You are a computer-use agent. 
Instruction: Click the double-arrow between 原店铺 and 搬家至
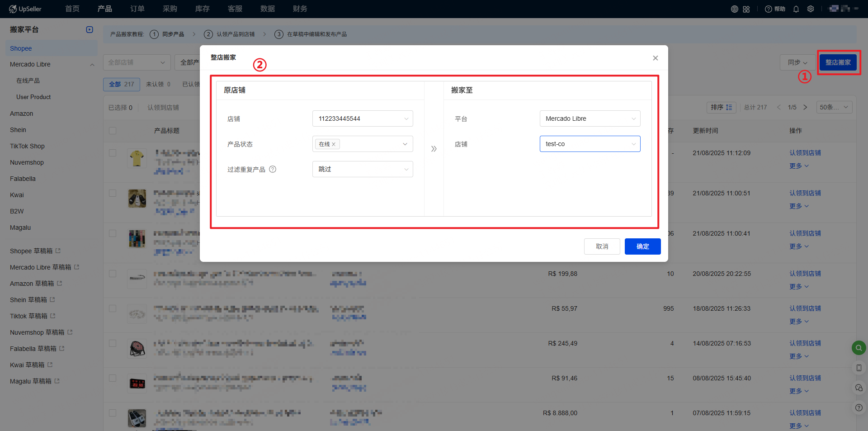[434, 149]
